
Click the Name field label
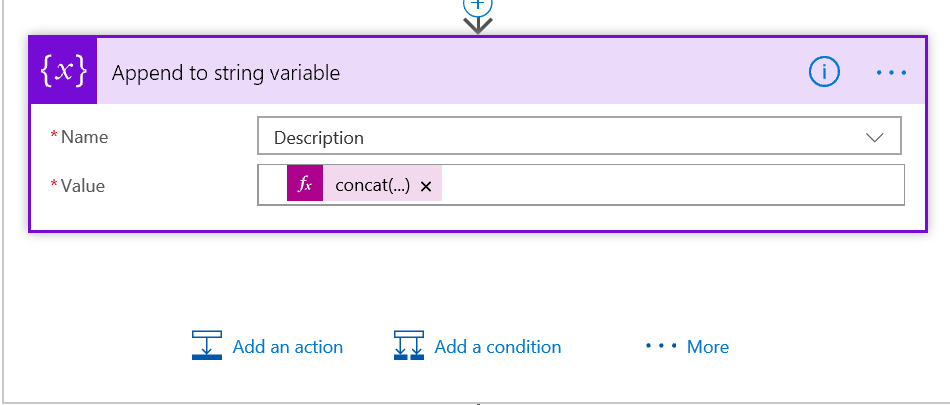click(84, 137)
